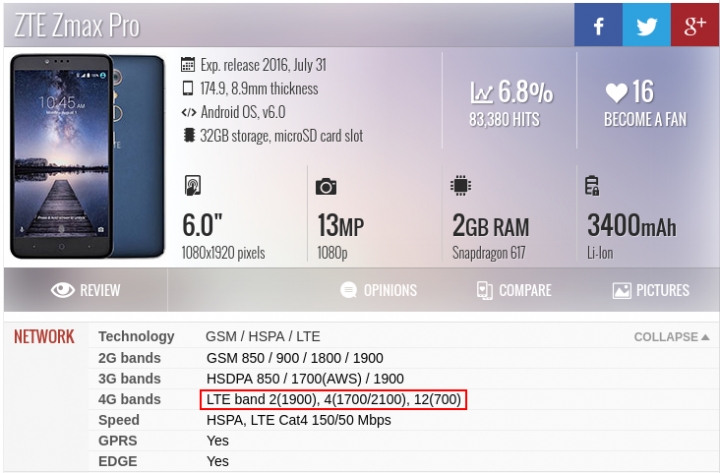Click the chipset icon above 2GB RAM

461,186
